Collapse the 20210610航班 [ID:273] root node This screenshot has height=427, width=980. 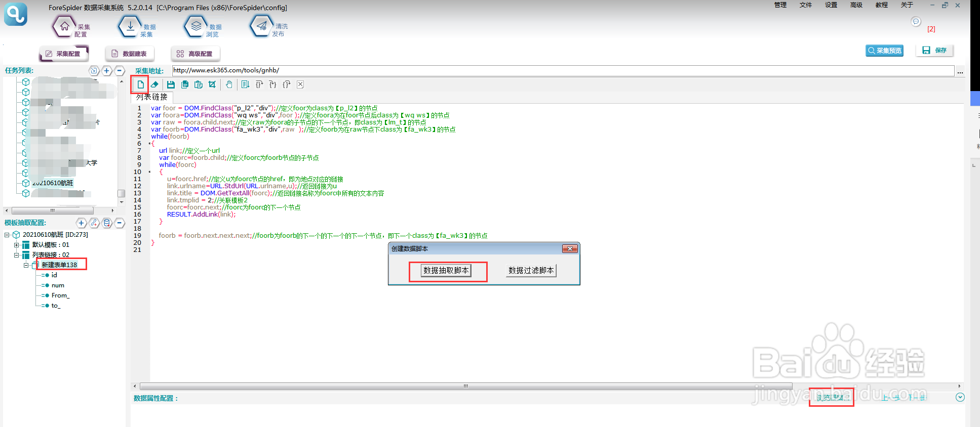(x=7, y=235)
